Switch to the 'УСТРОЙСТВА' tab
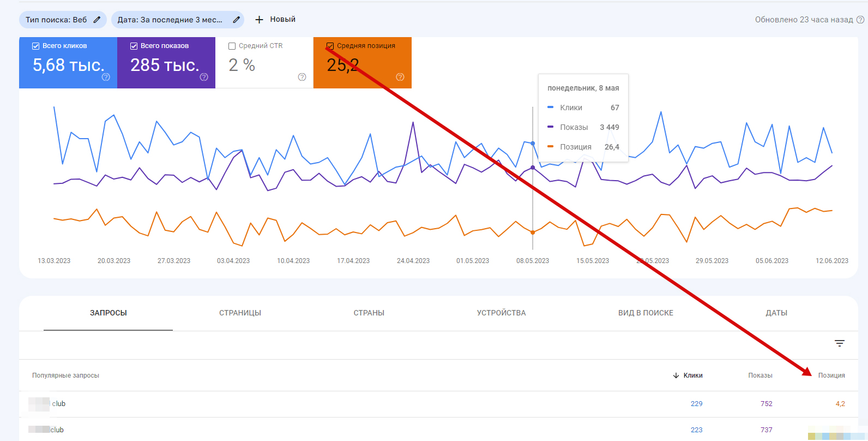Screen dimensions: 868x441 [x=501, y=313]
